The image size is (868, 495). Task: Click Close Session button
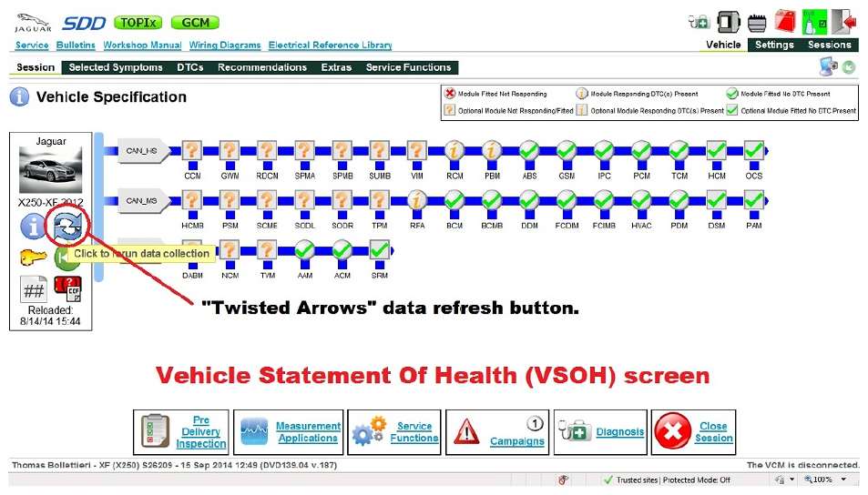tap(694, 432)
